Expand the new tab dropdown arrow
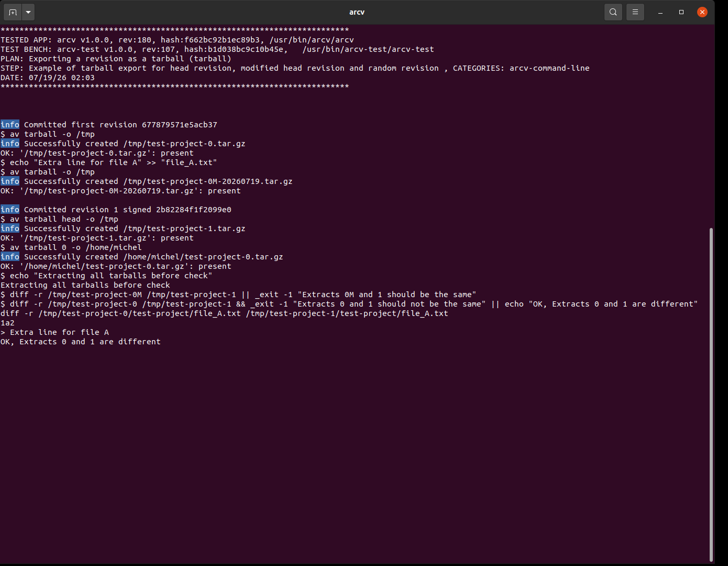Screen dimensions: 728x566 tap(28, 12)
